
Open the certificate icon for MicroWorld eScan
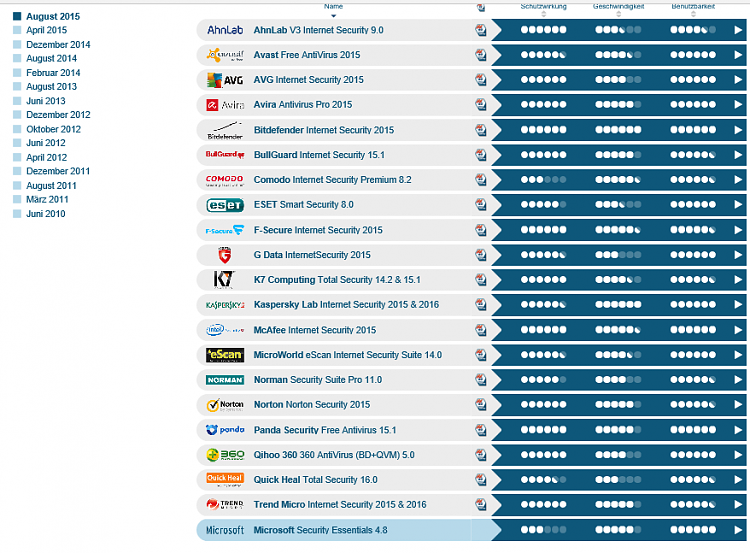481,355
